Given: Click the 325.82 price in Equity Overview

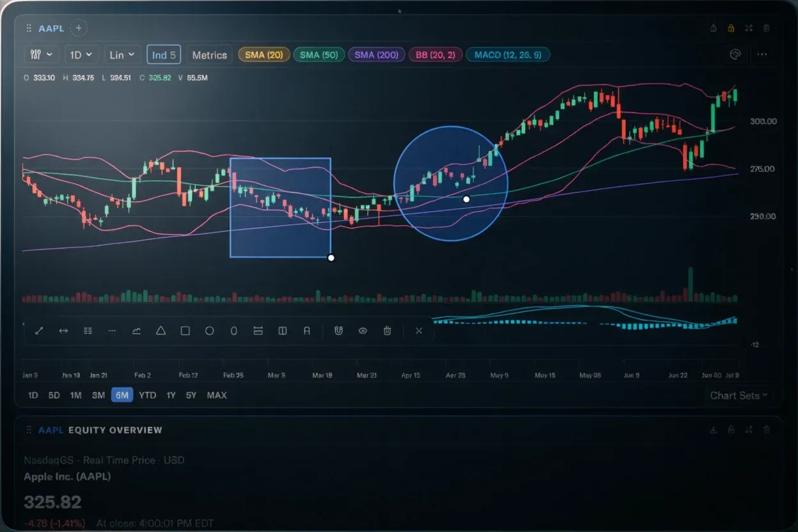Looking at the screenshot, I should pyautogui.click(x=52, y=502).
